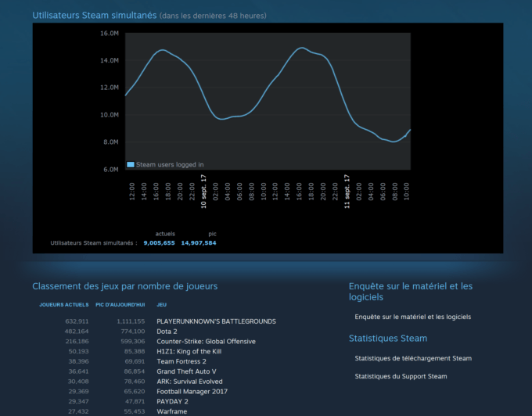Open ARK: Survival Evolved link

click(189, 382)
